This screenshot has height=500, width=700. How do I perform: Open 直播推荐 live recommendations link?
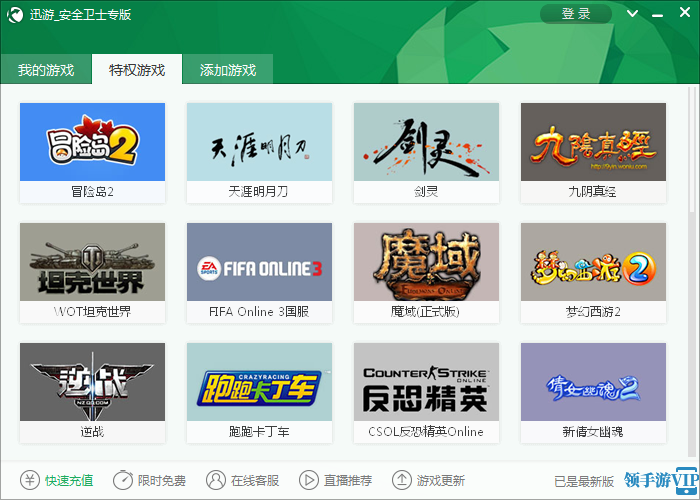pyautogui.click(x=348, y=481)
